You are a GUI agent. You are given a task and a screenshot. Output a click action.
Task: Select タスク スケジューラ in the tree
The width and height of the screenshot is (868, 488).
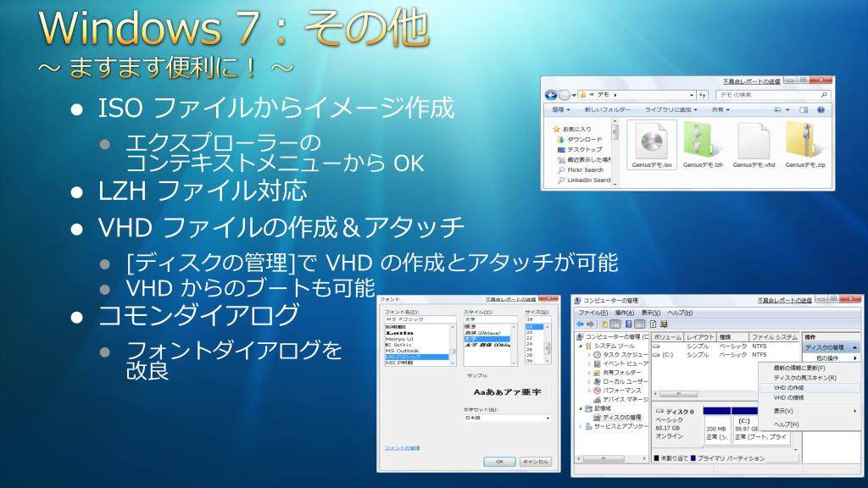(620, 355)
